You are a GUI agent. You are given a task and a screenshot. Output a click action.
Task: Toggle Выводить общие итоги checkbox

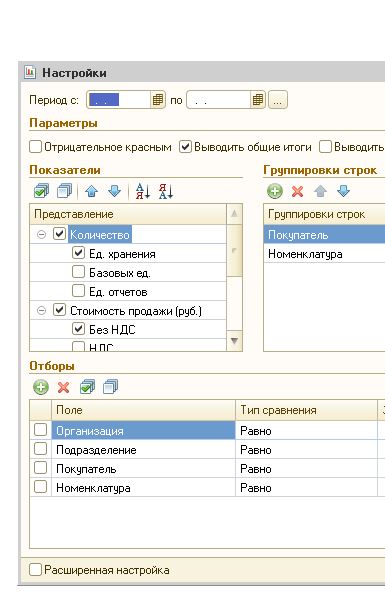185,147
